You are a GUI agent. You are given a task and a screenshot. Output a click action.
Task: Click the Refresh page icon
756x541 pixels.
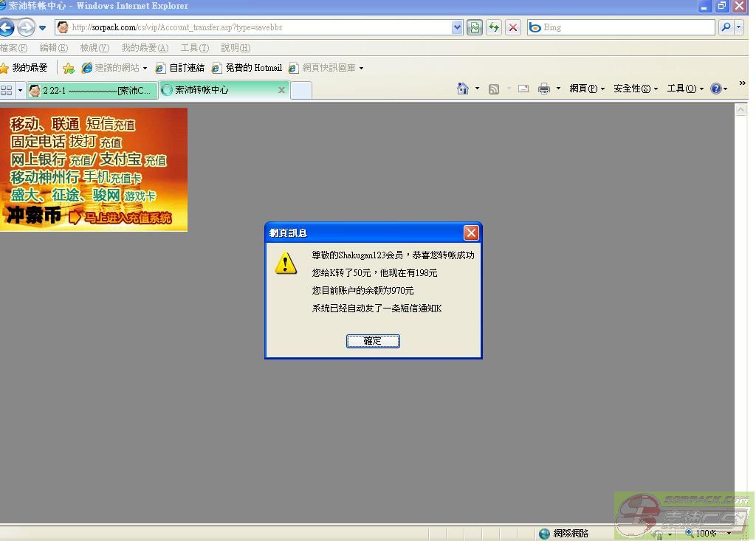point(494,27)
